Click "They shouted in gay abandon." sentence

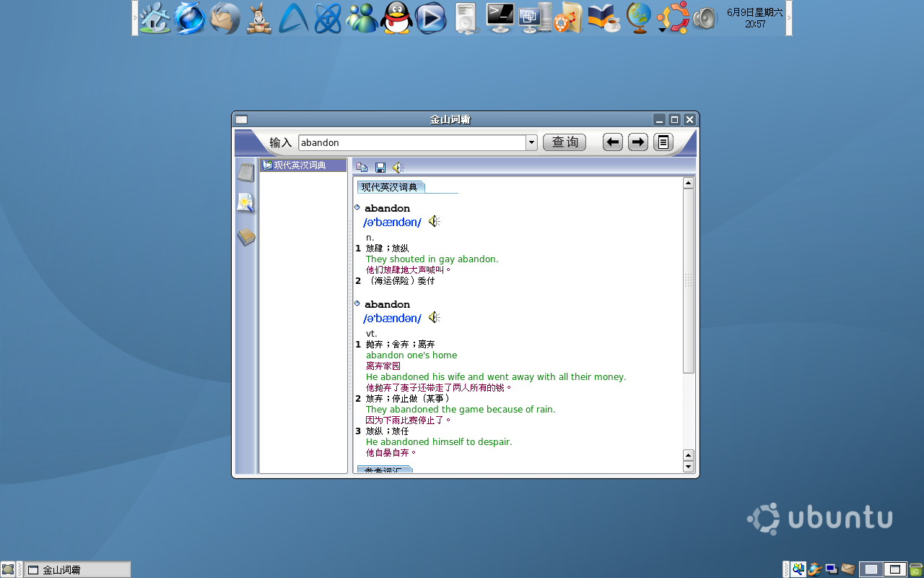(432, 259)
